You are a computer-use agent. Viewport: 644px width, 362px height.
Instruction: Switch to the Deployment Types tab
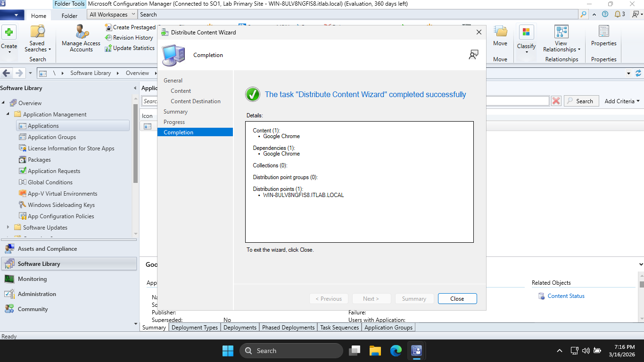(194, 328)
